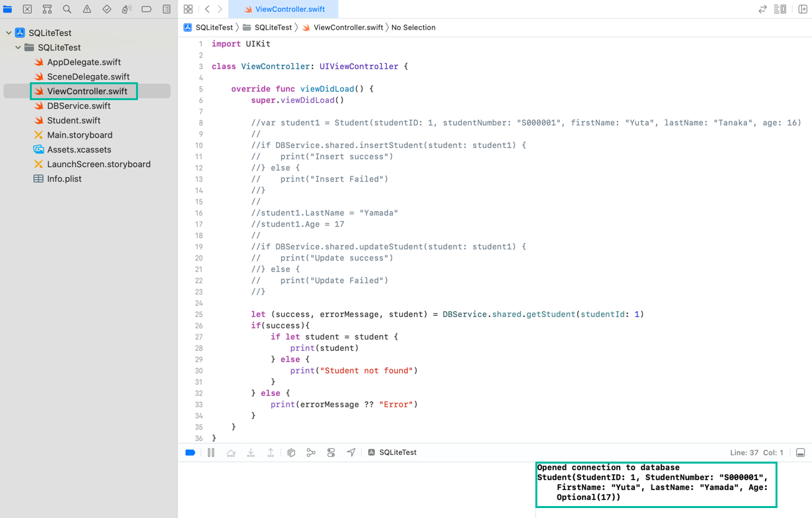
Task: Open Assets.xcassets in the navigator
Action: (79, 149)
